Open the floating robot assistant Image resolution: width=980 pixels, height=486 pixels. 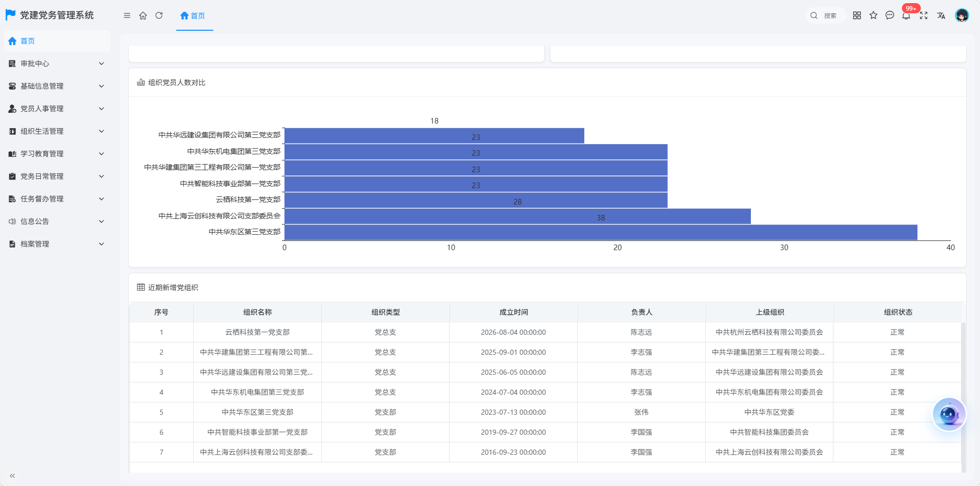[949, 414]
